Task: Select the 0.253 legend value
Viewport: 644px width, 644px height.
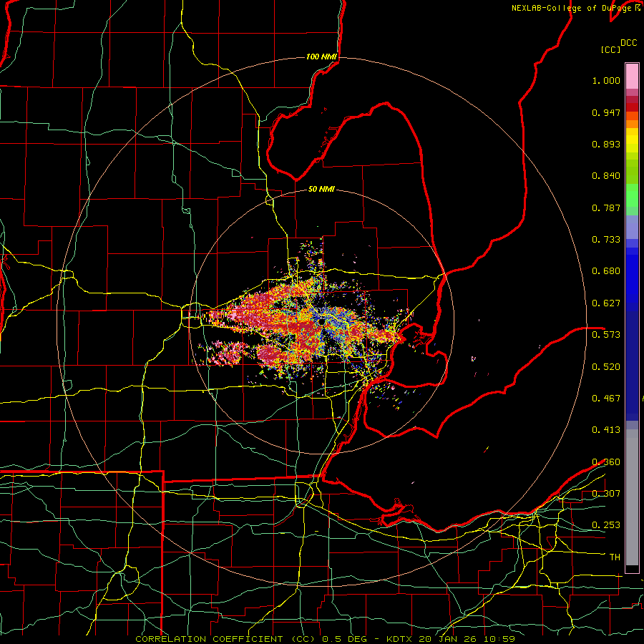Action: 606,525
